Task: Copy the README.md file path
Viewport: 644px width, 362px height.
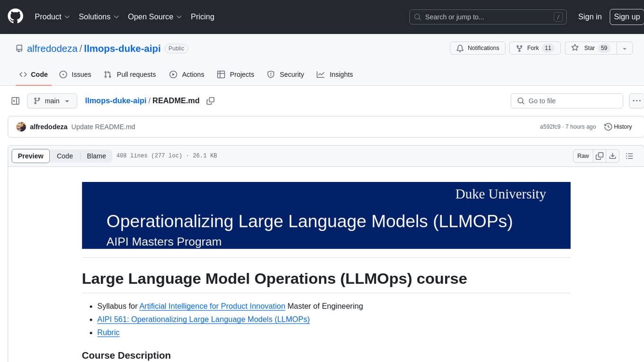Action: pyautogui.click(x=211, y=101)
